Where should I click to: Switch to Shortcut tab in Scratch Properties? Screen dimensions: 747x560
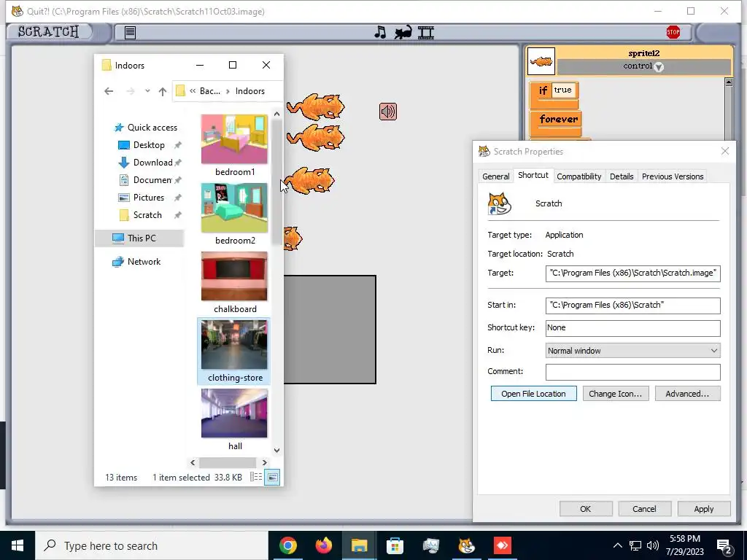pos(533,175)
